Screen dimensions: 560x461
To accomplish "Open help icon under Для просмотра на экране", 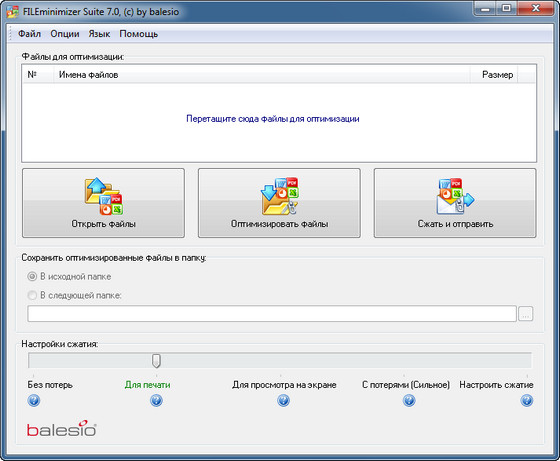I will [x=283, y=401].
